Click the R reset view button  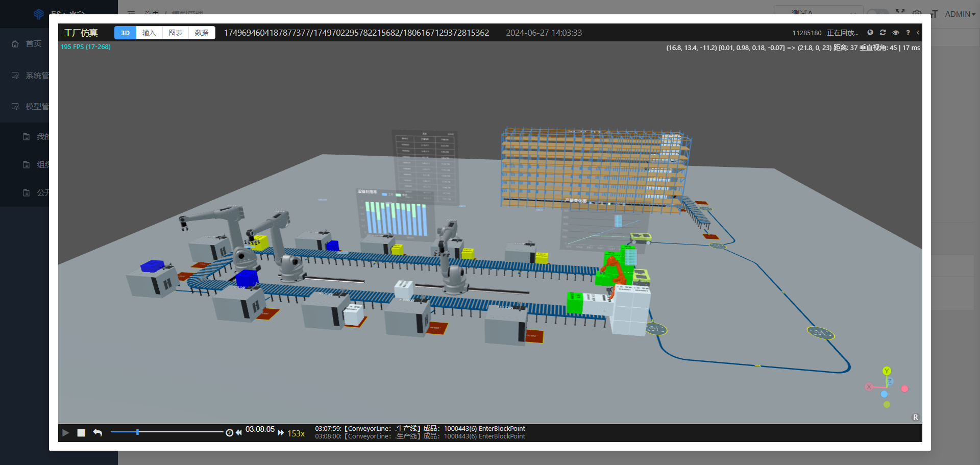(x=915, y=418)
